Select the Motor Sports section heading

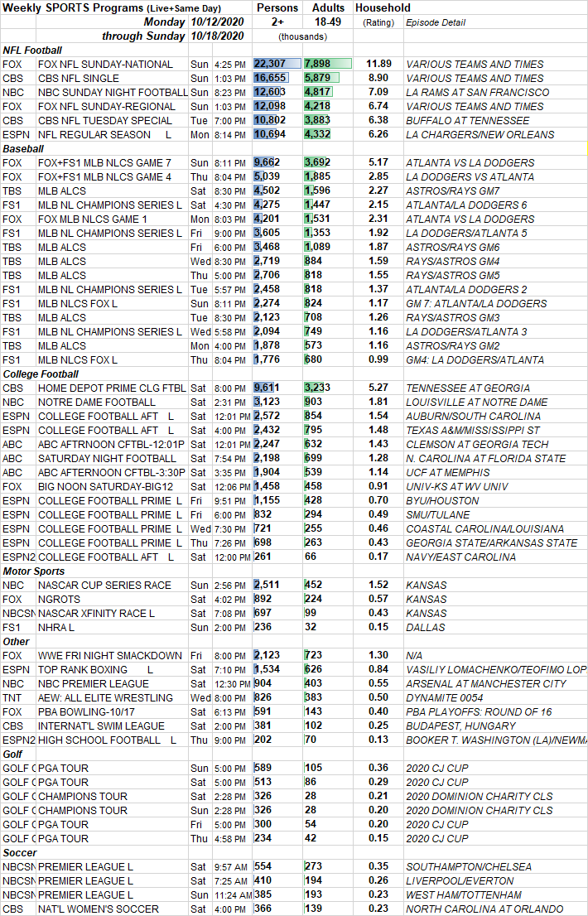tap(34, 571)
